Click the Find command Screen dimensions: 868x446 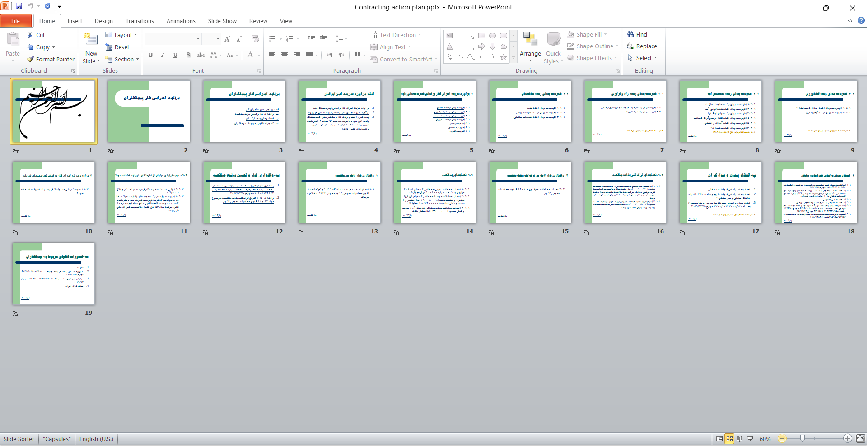tap(637, 34)
